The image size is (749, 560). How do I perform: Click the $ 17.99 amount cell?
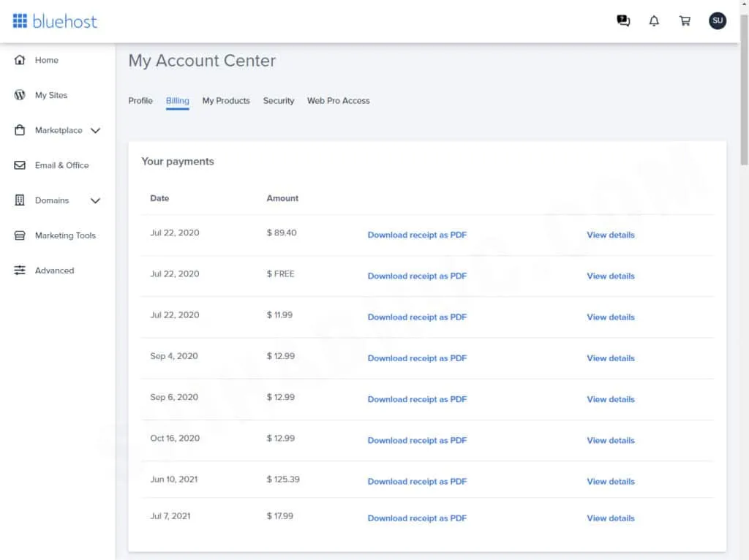(x=280, y=516)
